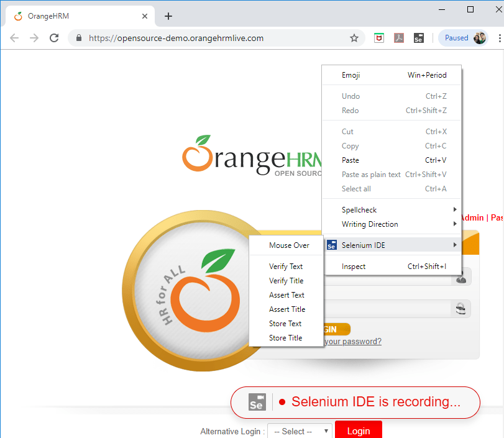504x438 pixels.
Task: Open the Alternative Login select dropdown
Action: tap(300, 431)
